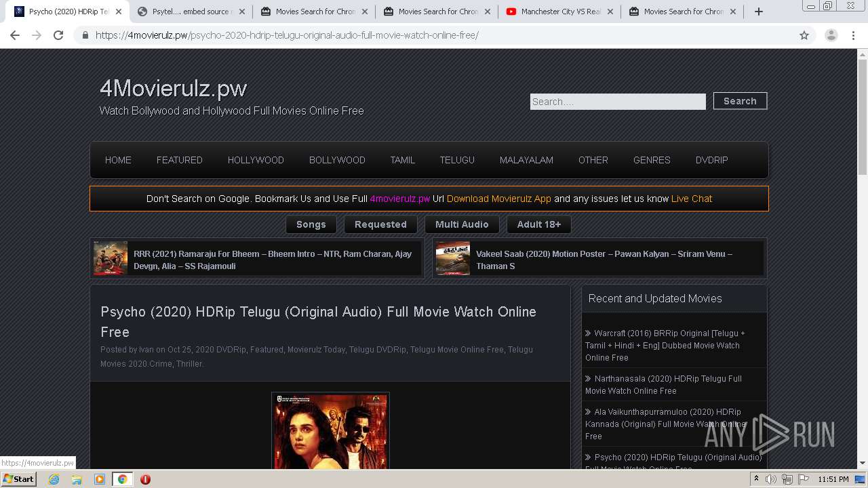Screen dimensions: 868x488
Task: Open the TELUGU menu
Action: [457, 160]
